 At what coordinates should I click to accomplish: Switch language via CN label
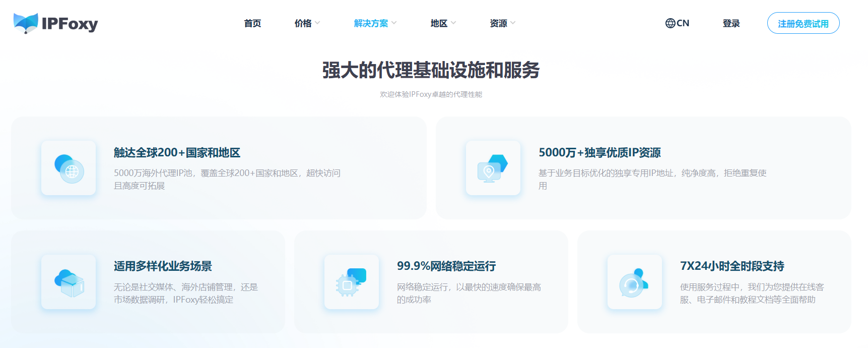(683, 23)
